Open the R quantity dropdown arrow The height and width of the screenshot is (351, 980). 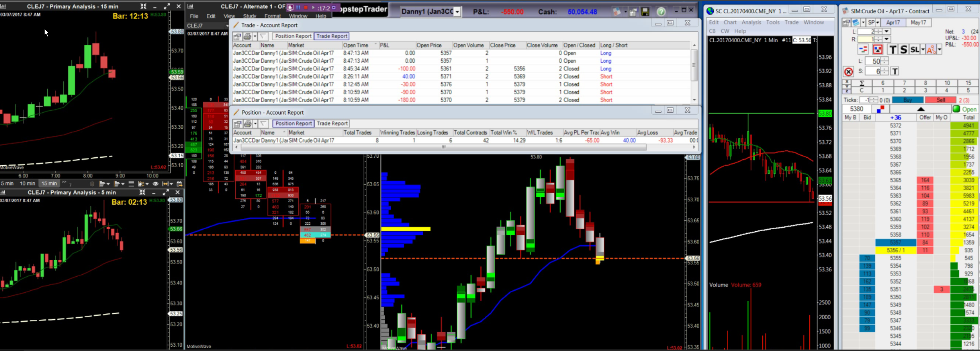pos(887,39)
